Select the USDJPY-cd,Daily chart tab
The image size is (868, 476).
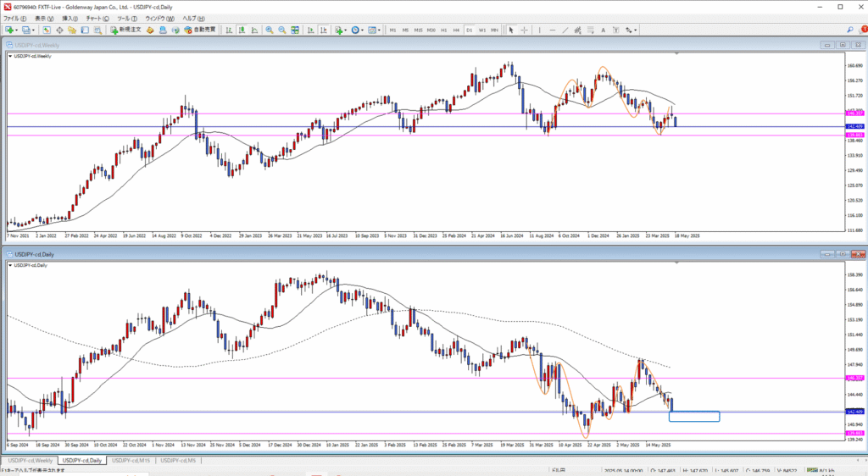82,460
